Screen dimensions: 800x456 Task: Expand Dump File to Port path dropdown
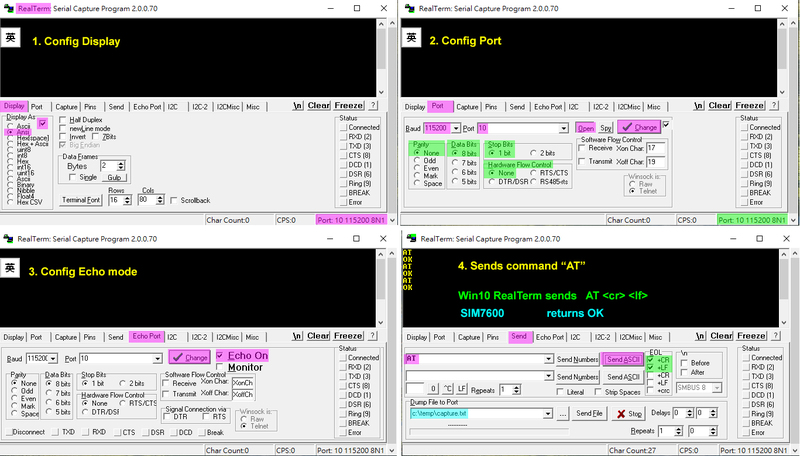click(547, 414)
